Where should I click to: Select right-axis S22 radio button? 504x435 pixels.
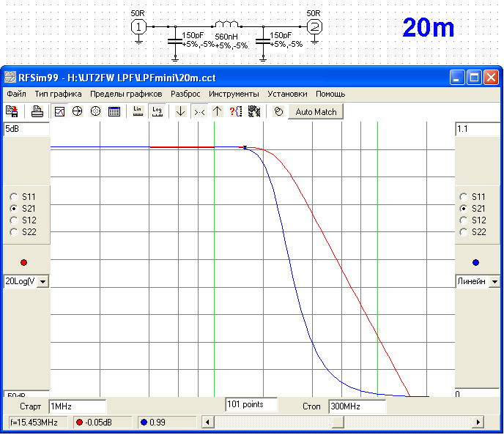click(463, 232)
